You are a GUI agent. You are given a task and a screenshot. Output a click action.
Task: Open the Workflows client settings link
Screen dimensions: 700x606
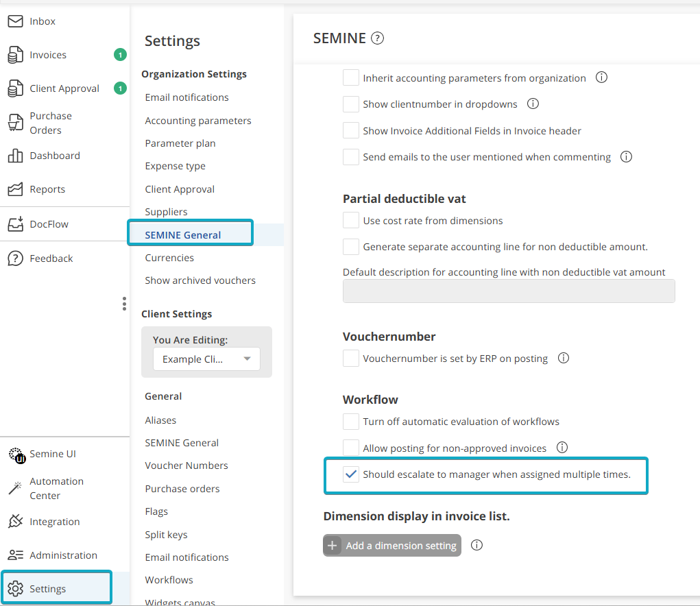[x=169, y=580]
